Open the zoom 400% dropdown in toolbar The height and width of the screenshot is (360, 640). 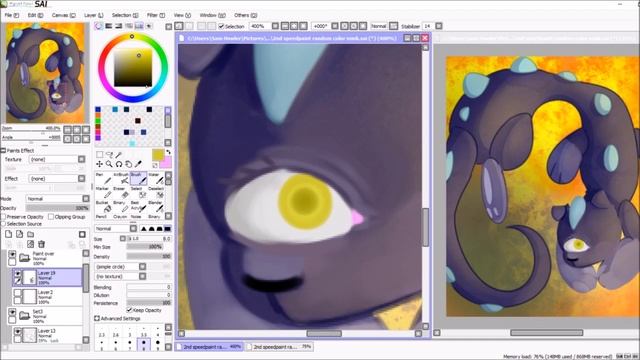point(275,26)
